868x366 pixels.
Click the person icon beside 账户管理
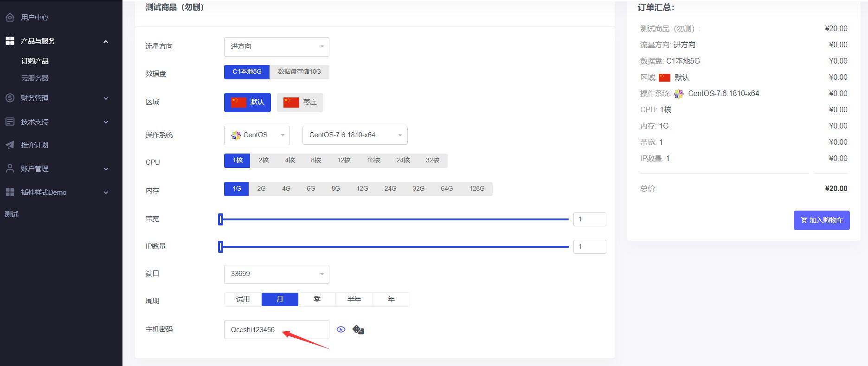pos(10,168)
